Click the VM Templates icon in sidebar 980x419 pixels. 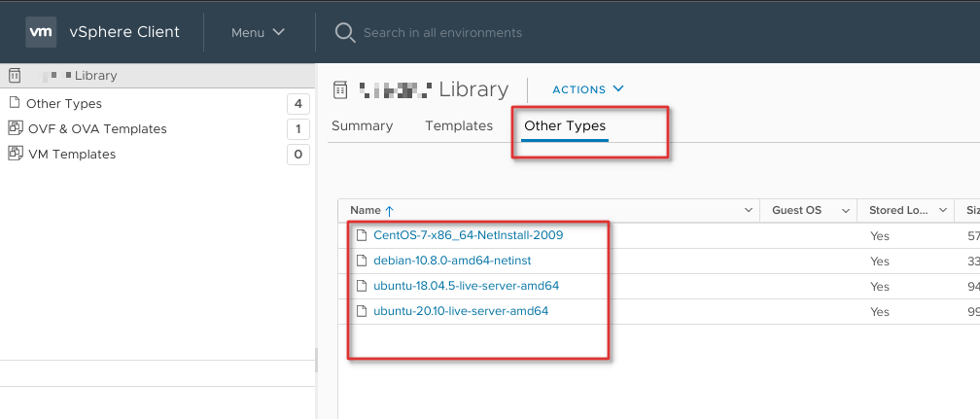click(x=15, y=154)
